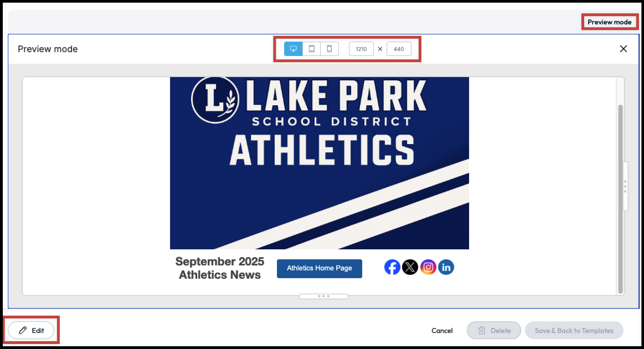Open the LinkedIn social icon
This screenshot has height=349, width=644.
[446, 267]
